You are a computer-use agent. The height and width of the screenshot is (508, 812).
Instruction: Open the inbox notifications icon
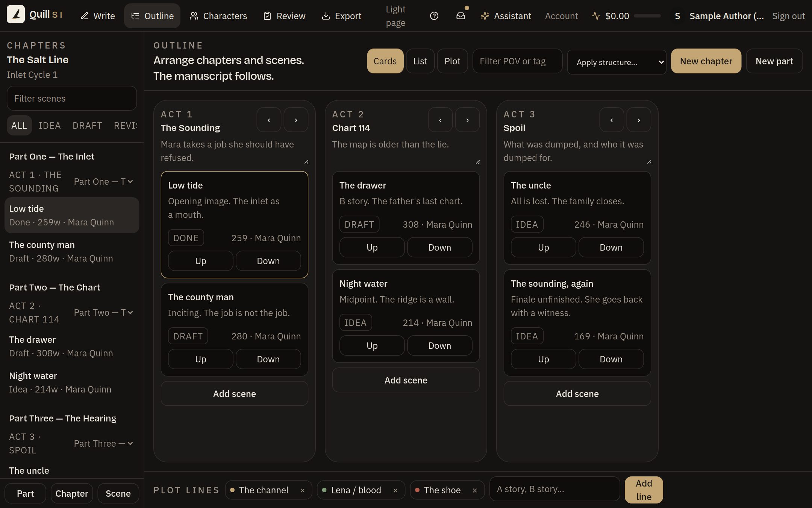(x=461, y=16)
